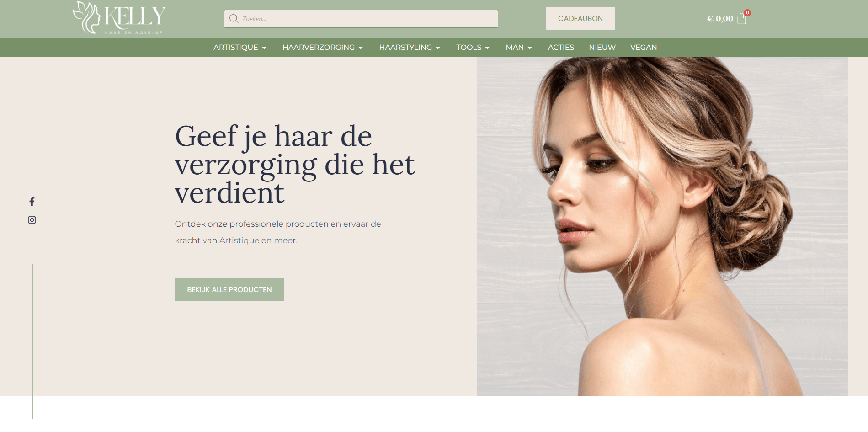Screen dimensions: 868x432
Task: Click the Kelly logo in the header
Action: click(119, 18)
